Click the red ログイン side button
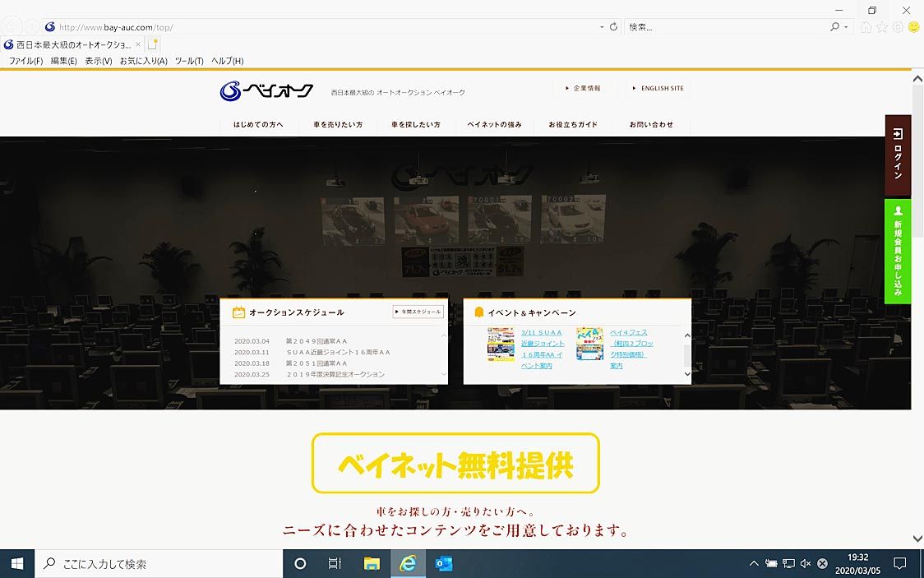The height and width of the screenshot is (578, 924). 898,154
